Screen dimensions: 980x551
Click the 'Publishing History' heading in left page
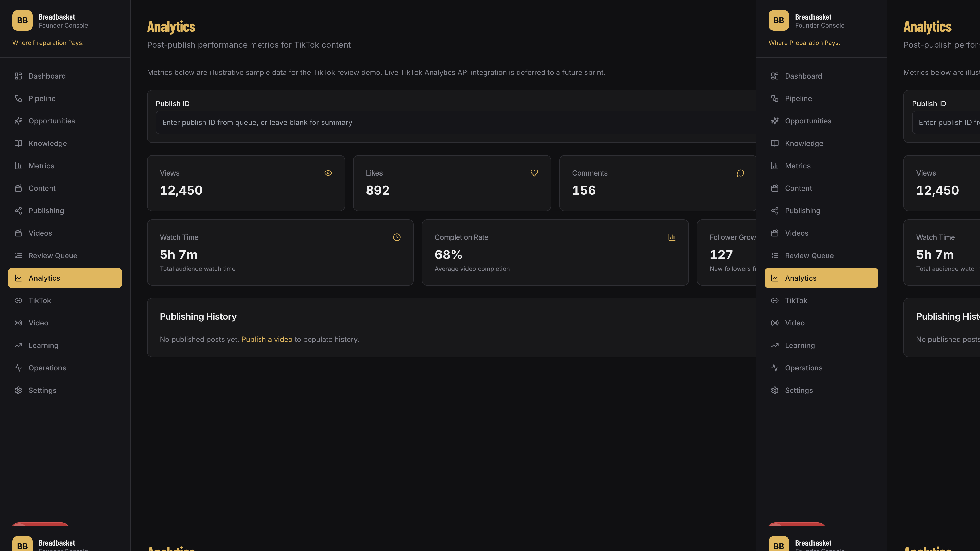coord(198,316)
